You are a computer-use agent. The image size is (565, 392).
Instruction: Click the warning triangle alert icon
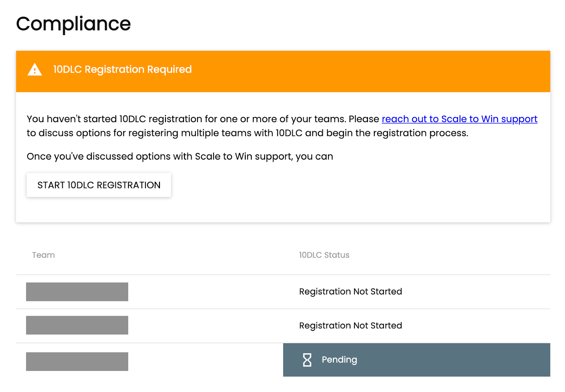[35, 70]
